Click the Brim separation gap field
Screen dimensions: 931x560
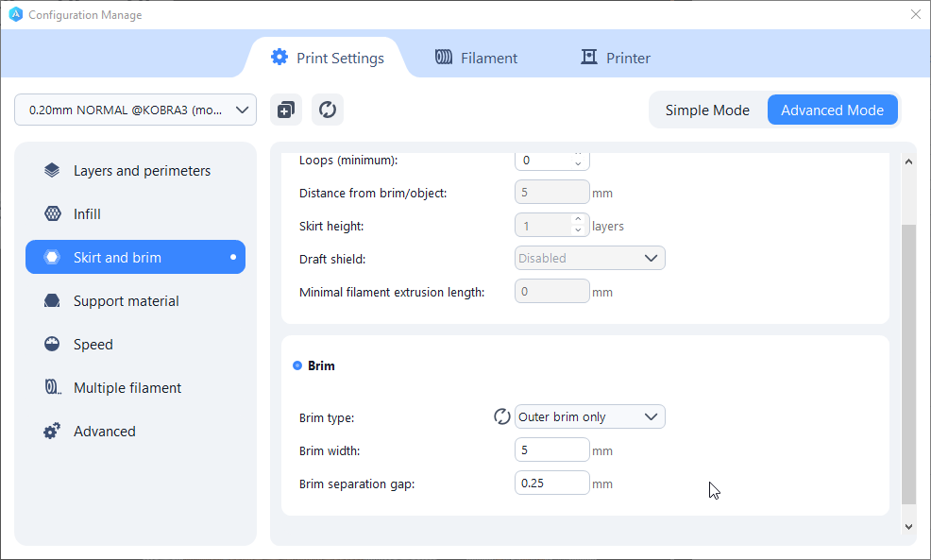click(552, 484)
